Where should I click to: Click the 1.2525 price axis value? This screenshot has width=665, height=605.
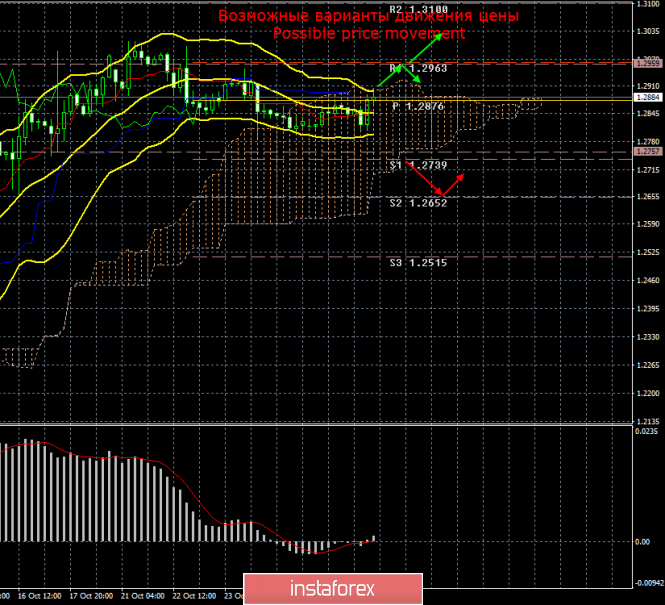click(648, 252)
